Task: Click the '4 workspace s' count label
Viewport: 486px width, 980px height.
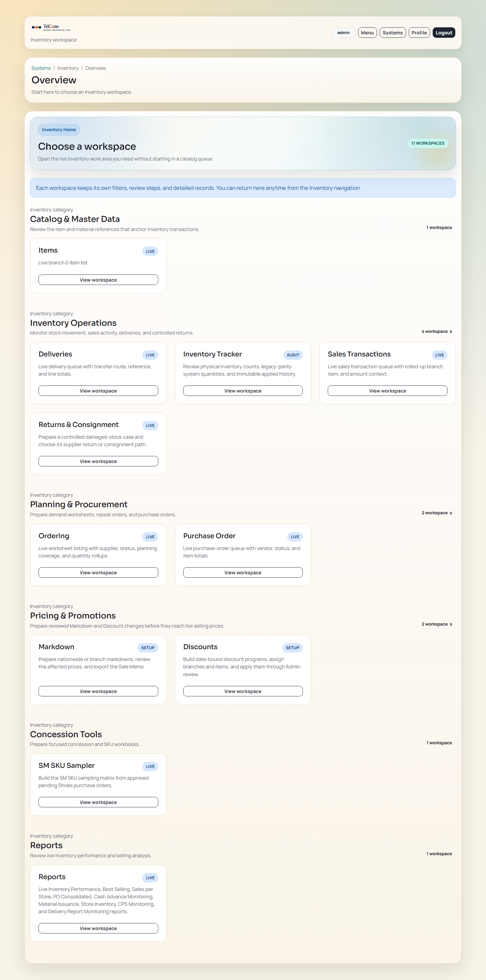Action: pos(436,332)
